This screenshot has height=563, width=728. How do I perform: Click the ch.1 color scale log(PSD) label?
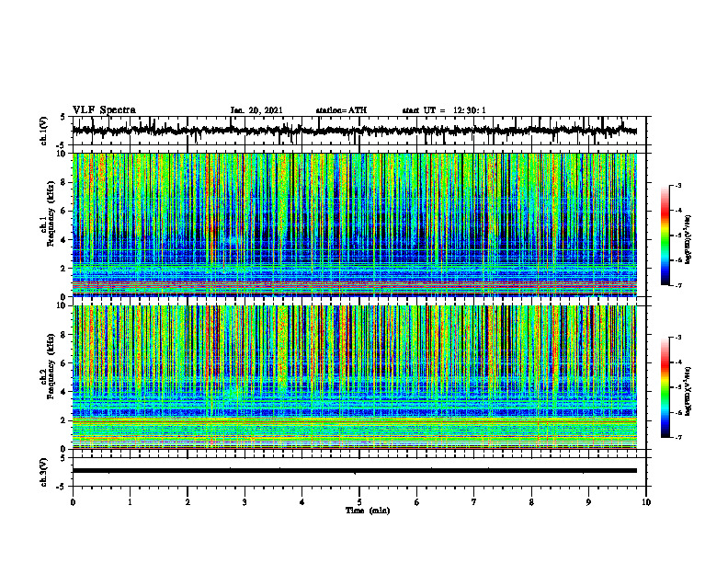[x=688, y=240]
